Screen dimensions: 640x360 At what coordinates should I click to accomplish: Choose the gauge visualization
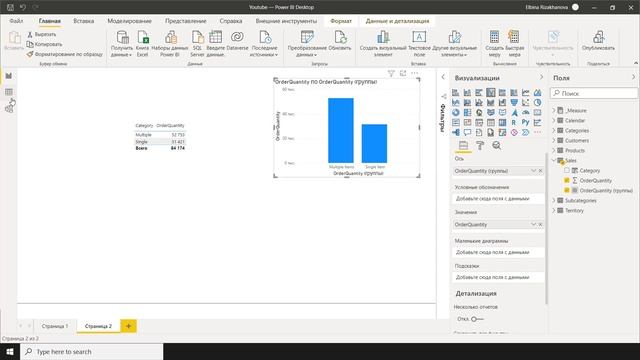526,112
